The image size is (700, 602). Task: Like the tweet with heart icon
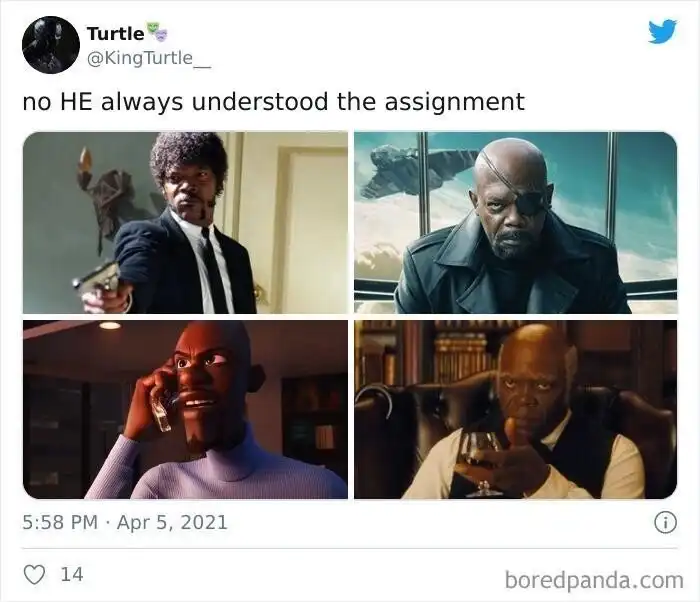(x=34, y=574)
